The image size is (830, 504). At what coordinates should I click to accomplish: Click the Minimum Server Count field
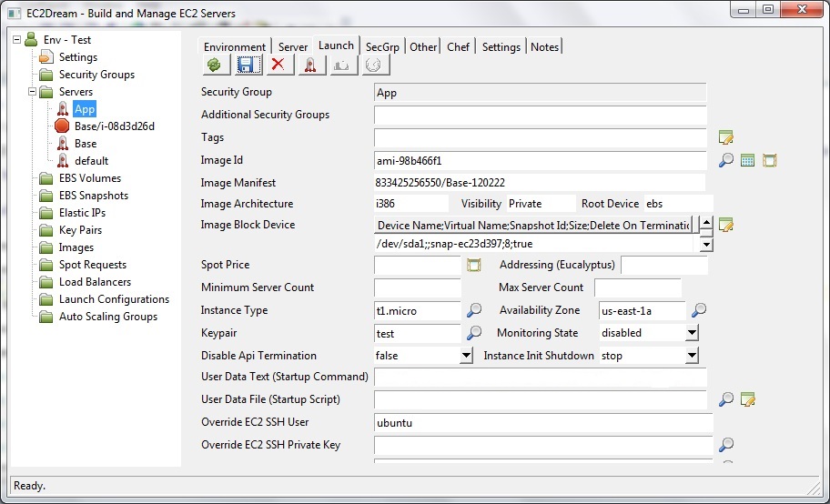click(x=418, y=288)
